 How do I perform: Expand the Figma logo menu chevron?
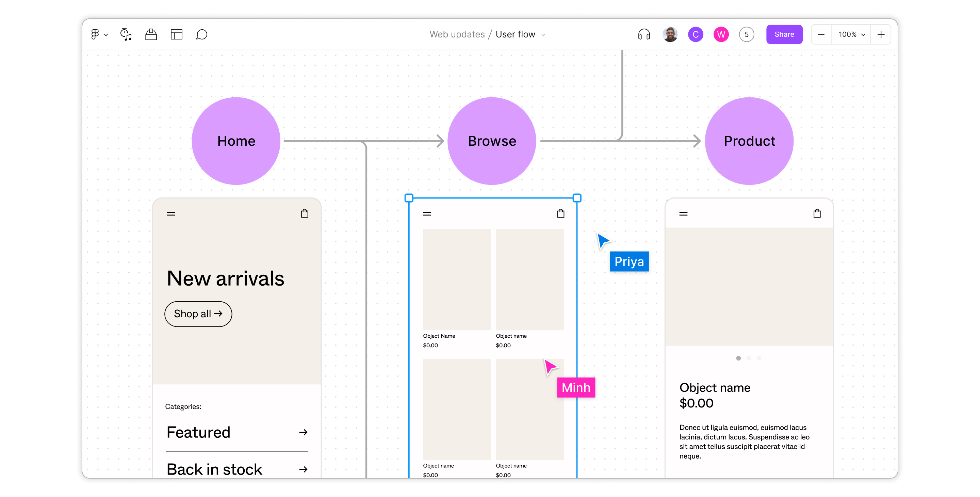coord(107,35)
